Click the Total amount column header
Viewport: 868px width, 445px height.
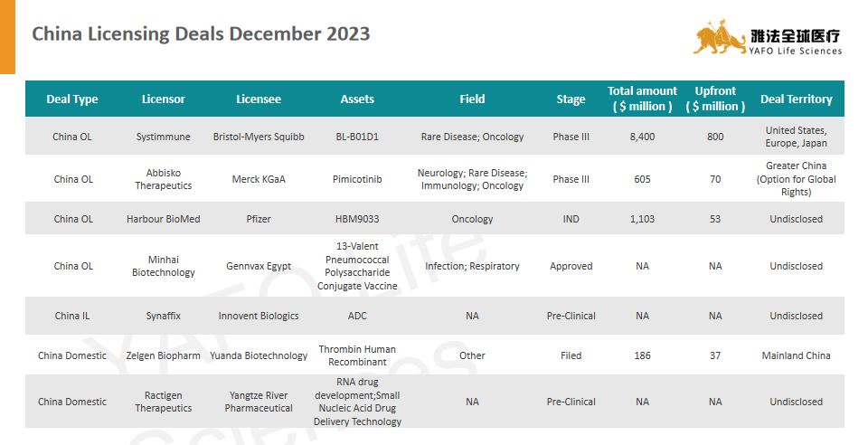[642, 99]
